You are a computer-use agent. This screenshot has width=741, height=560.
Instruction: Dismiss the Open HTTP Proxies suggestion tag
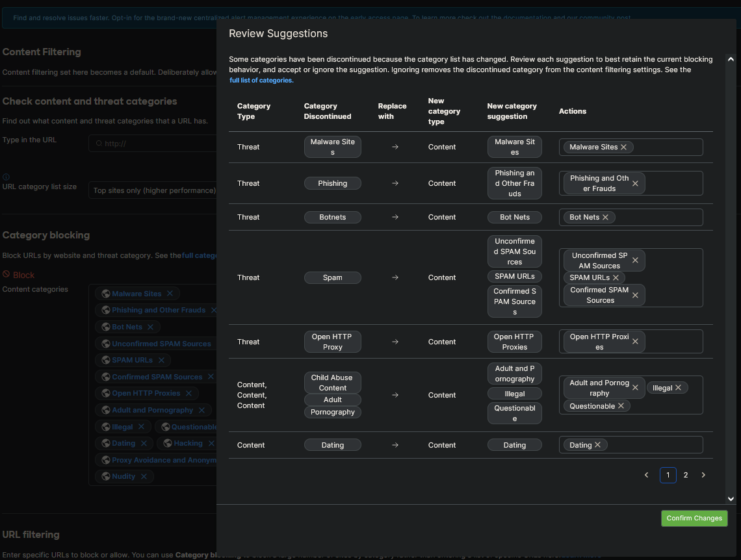pyautogui.click(x=635, y=342)
